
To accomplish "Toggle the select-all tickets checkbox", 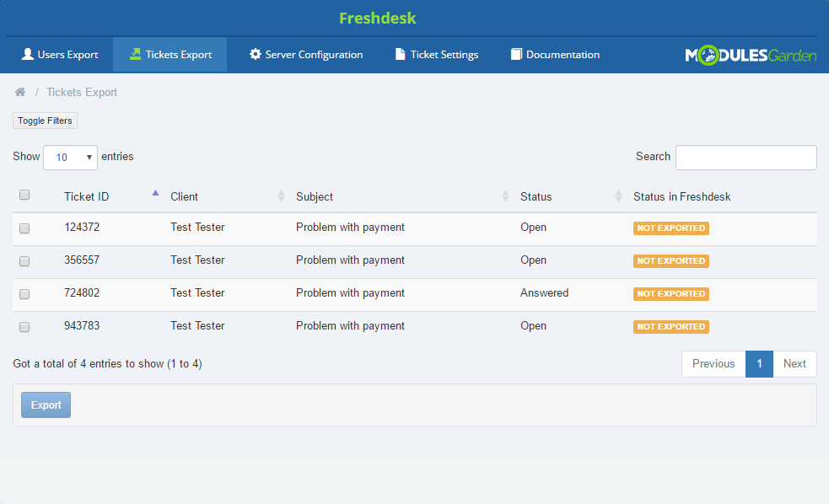I will point(24,195).
